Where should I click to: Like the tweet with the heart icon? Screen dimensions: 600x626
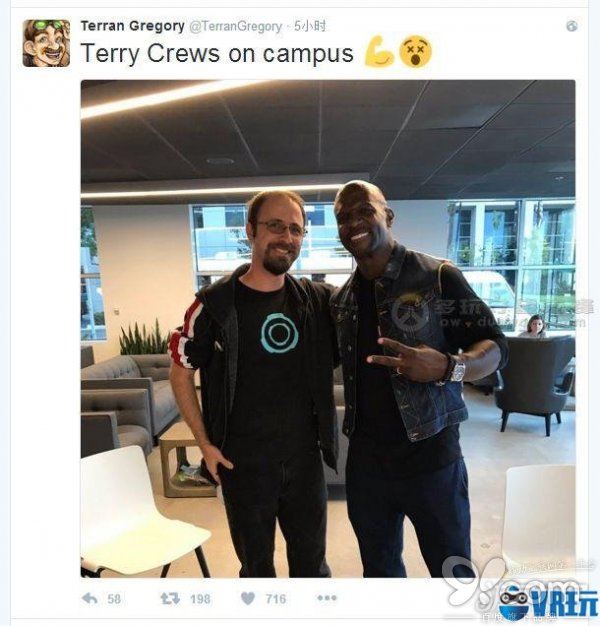click(248, 598)
